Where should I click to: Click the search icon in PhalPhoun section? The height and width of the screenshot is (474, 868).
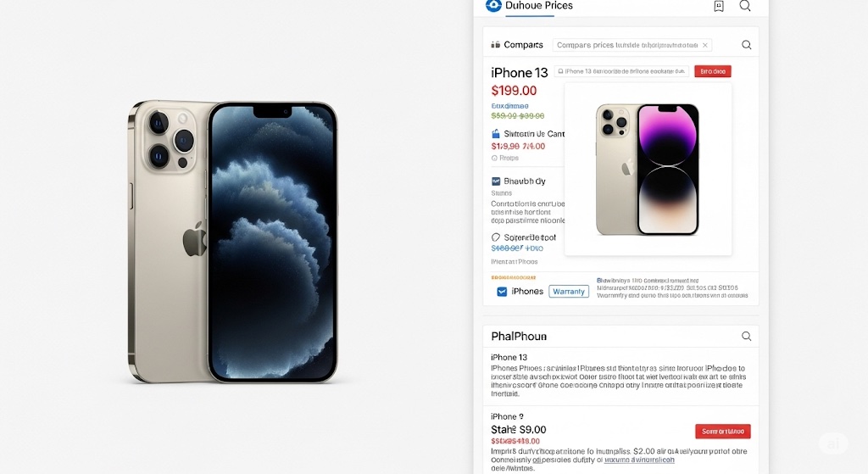coord(746,336)
